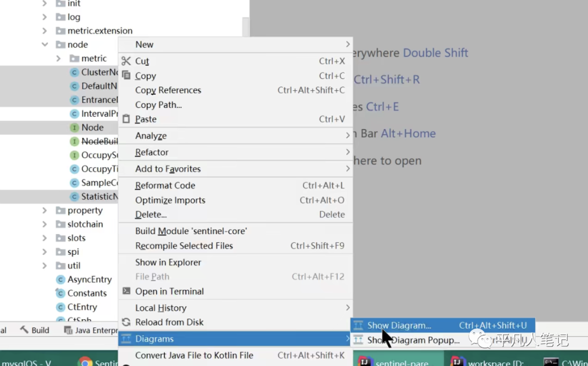
Task: Select Reformat Code
Action: tap(236, 185)
